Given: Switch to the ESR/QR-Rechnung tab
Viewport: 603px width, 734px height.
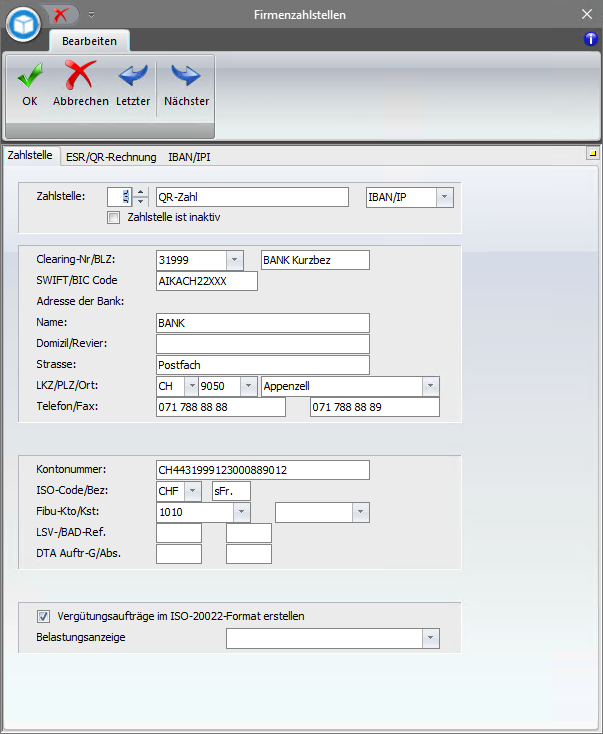Looking at the screenshot, I should pos(111,157).
